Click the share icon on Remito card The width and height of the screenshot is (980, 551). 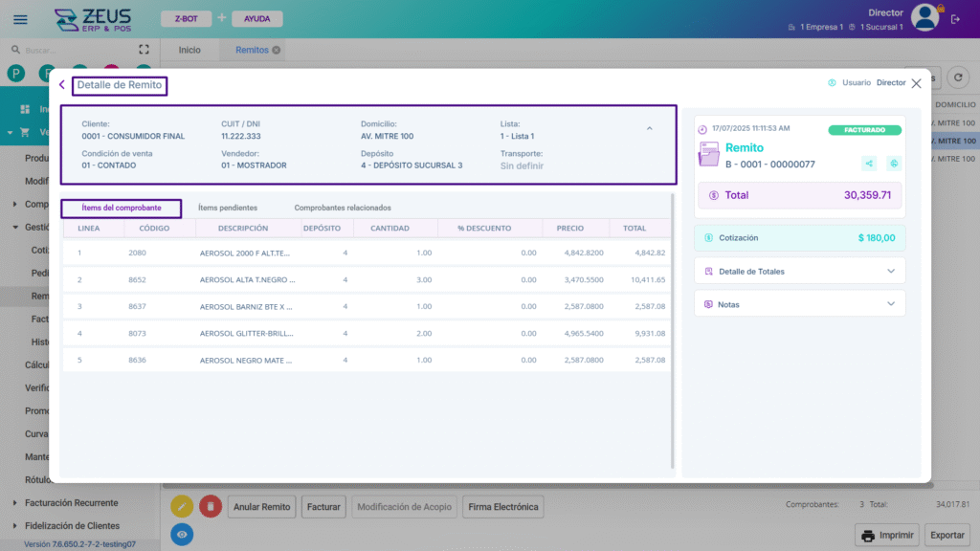pos(869,164)
